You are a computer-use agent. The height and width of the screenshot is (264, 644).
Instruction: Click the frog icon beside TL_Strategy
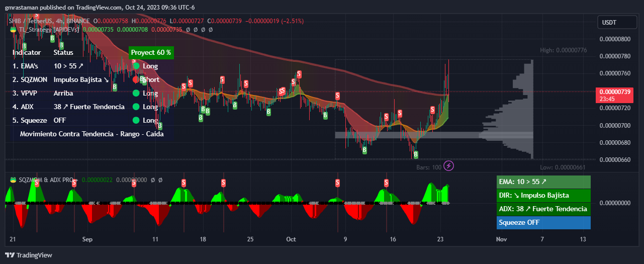[13, 30]
